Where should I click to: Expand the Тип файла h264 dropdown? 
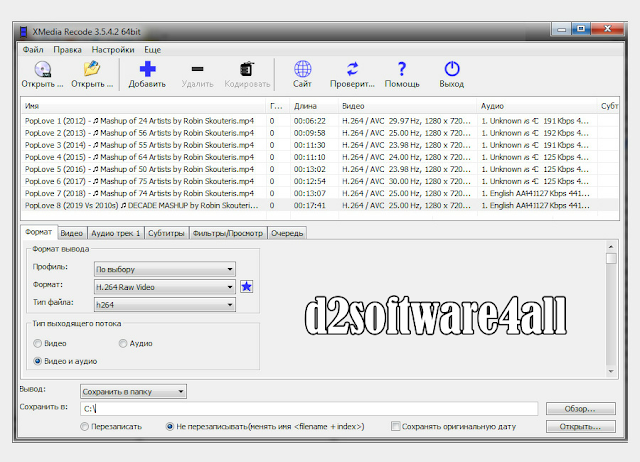tap(164, 304)
